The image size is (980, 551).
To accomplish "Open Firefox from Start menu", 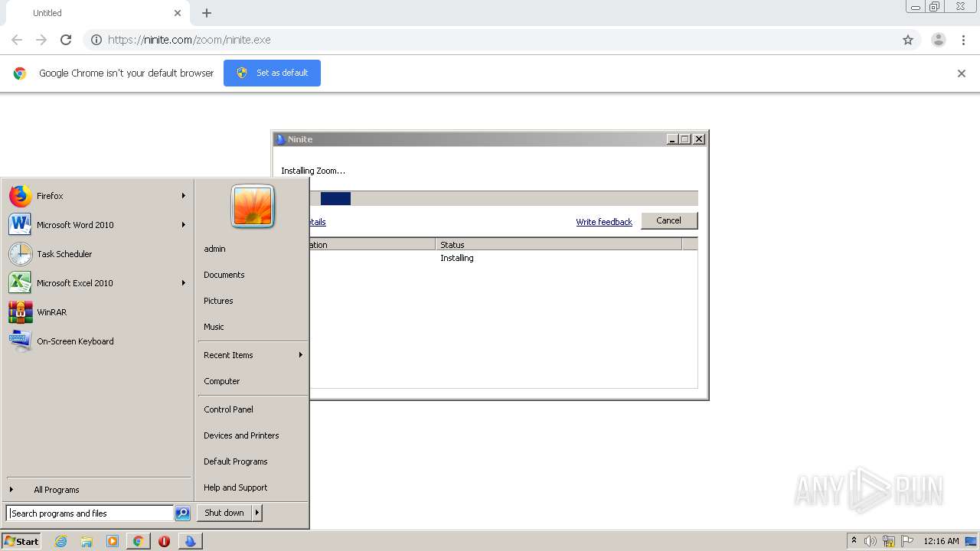I will (x=97, y=196).
